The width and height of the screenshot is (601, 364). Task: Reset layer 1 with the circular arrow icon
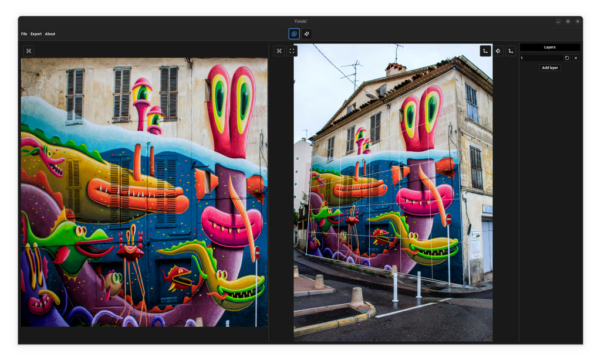coord(567,58)
